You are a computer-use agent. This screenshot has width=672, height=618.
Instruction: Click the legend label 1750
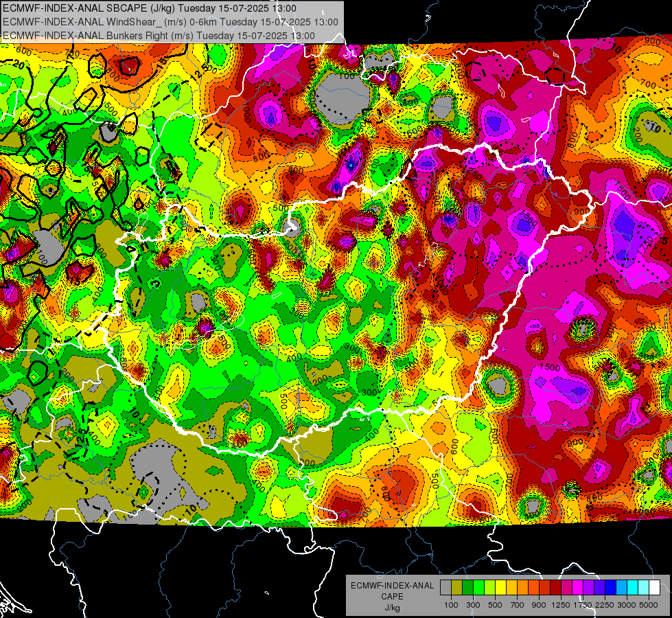pos(583,605)
